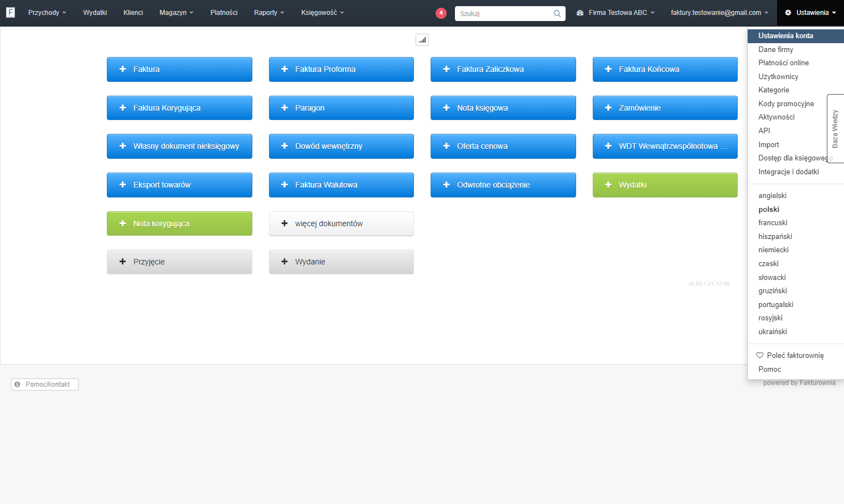Open the Księgowość dropdown
Screen dimensions: 844x504
point(323,13)
